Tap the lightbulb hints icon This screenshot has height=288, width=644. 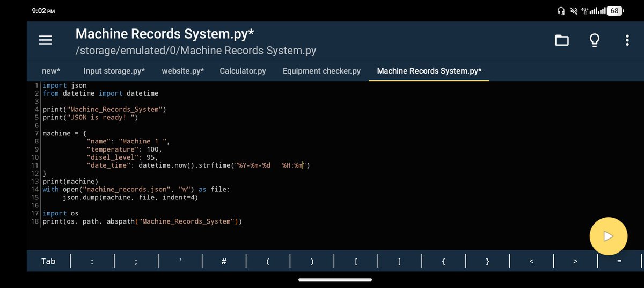pos(595,40)
